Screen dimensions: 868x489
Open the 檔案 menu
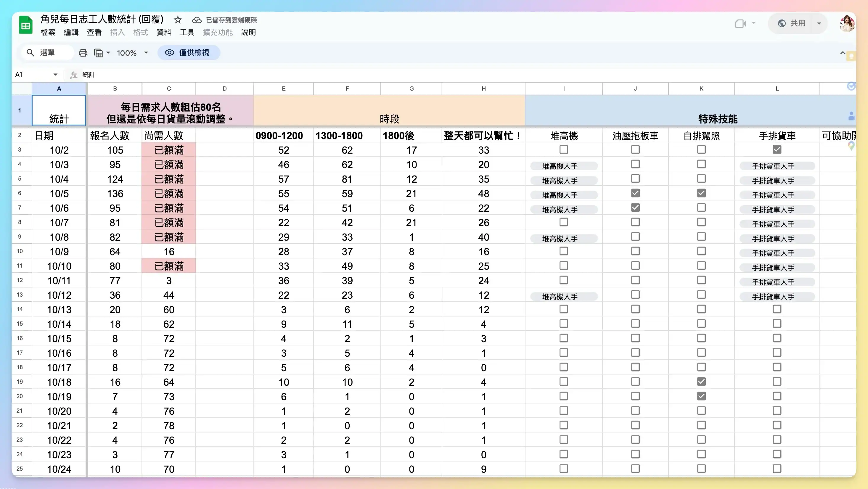[48, 32]
